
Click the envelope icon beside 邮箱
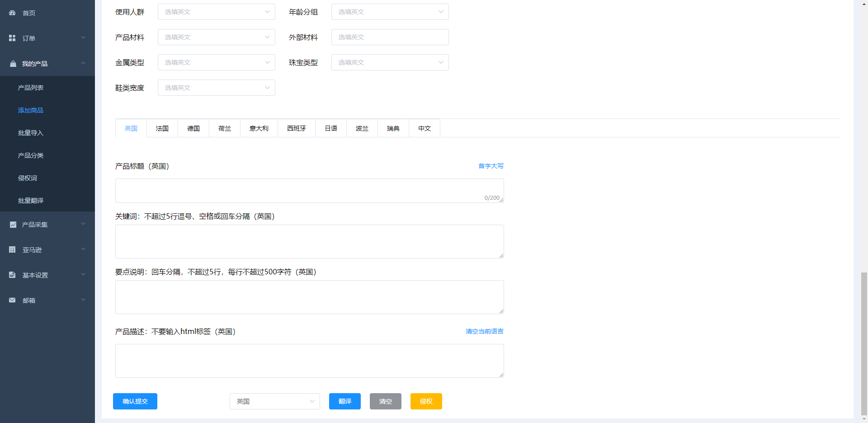click(x=12, y=301)
